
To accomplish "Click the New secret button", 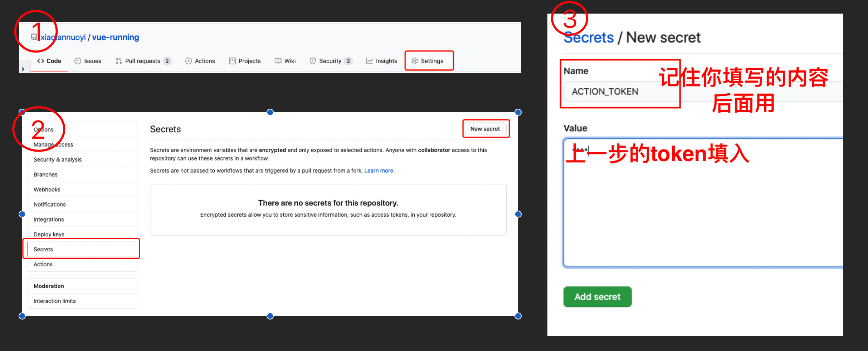I will click(485, 129).
